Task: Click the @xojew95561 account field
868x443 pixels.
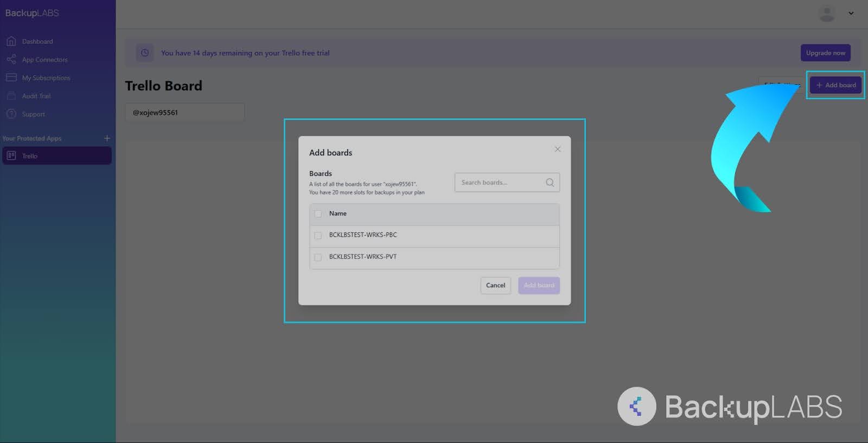Action: point(185,112)
